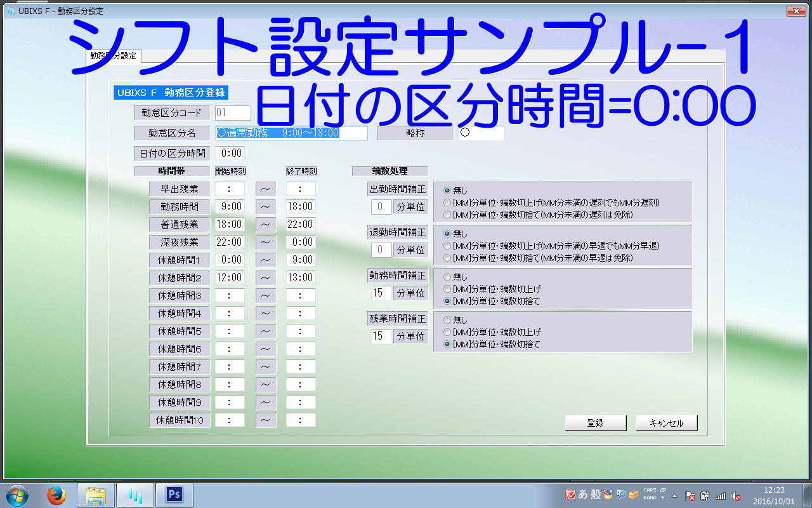Open Firefox from the taskbar
The width and height of the screenshot is (812, 508).
click(x=56, y=495)
